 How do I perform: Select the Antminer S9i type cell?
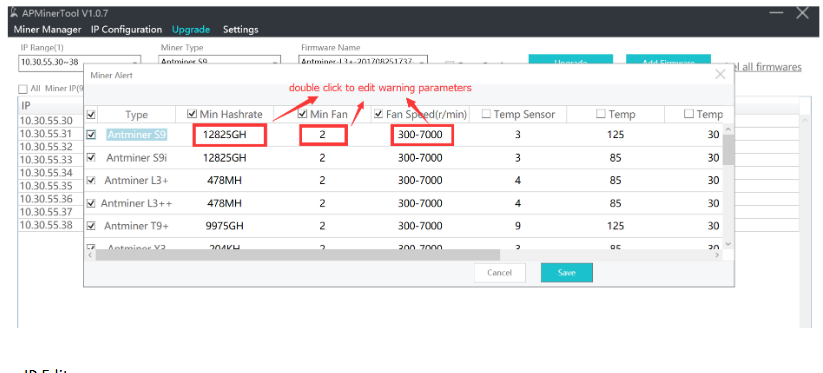click(x=136, y=157)
